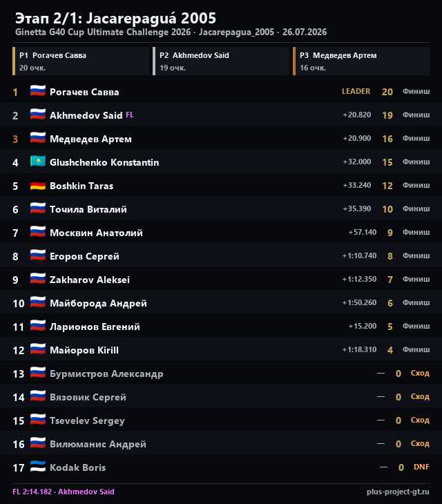This screenshot has width=442, height=504.
Task: Click the FL badge after Akhmedov Said
Action: (x=130, y=115)
